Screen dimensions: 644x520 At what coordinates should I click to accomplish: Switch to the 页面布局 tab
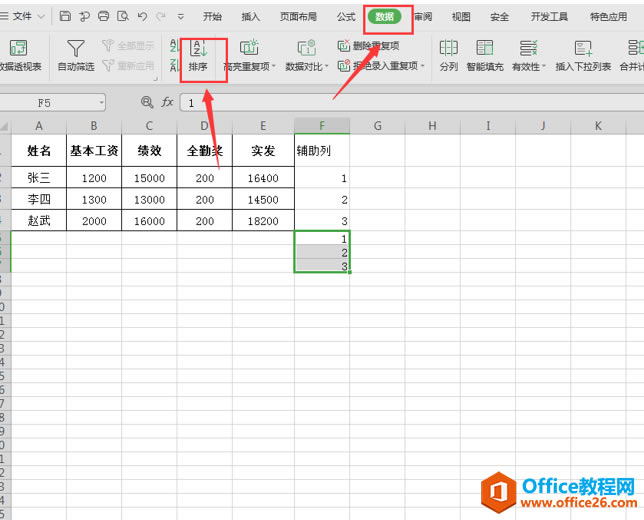(x=299, y=17)
